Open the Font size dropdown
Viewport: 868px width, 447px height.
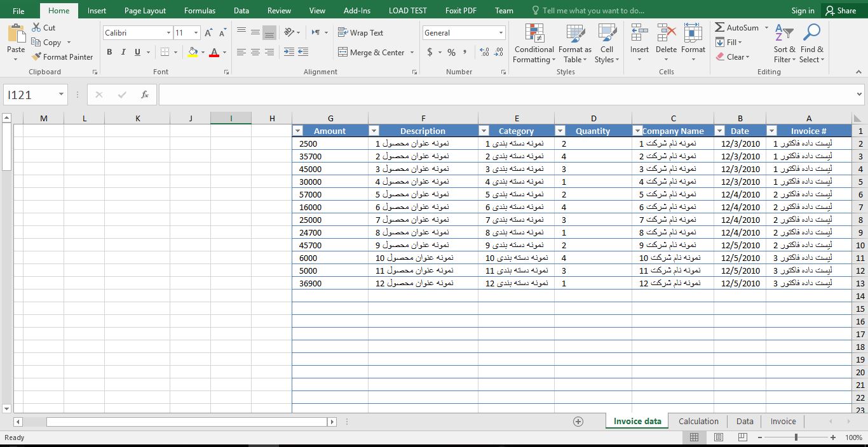click(x=196, y=33)
